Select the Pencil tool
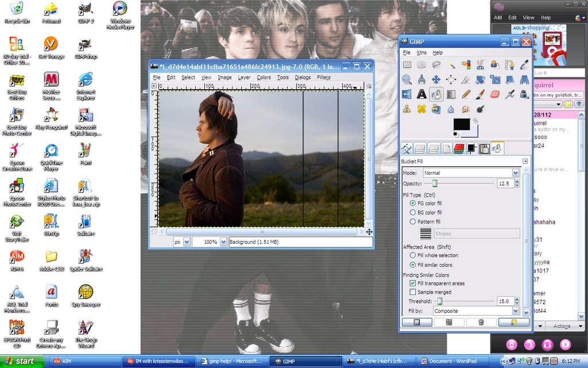588x368 pixels. pos(466,94)
